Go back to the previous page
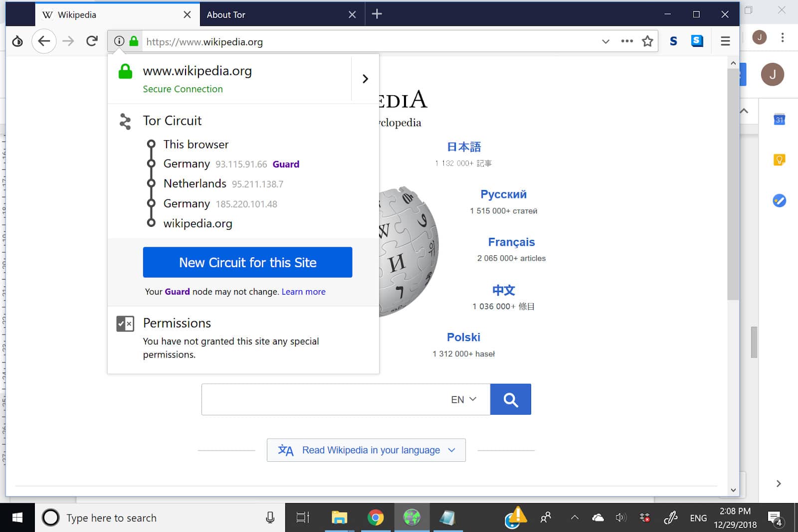 click(x=44, y=41)
